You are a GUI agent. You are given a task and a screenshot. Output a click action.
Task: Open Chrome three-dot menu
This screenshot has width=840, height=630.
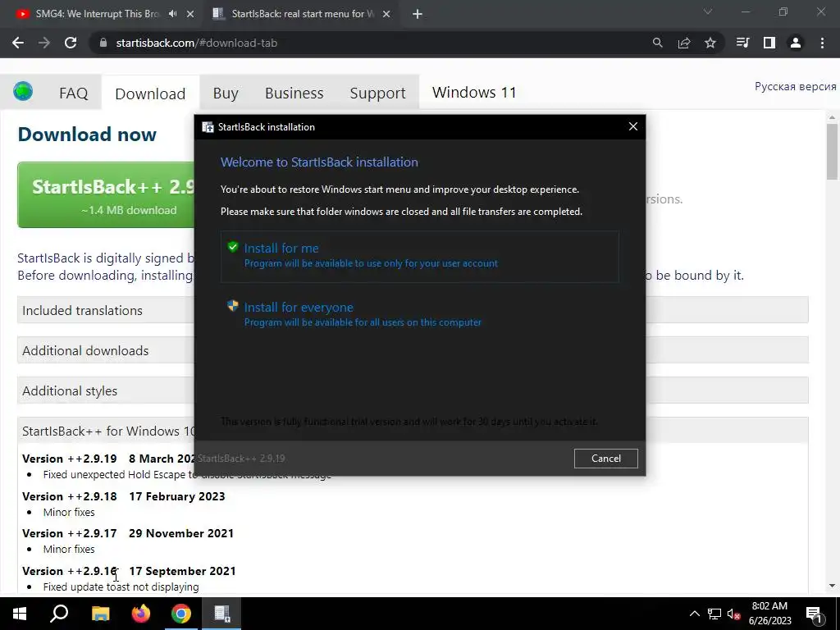(x=822, y=43)
